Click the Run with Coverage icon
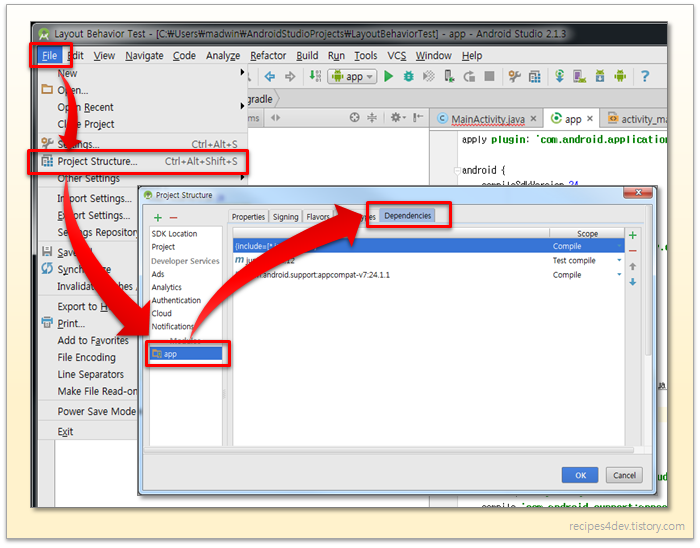The height and width of the screenshot is (548, 700). 429,76
